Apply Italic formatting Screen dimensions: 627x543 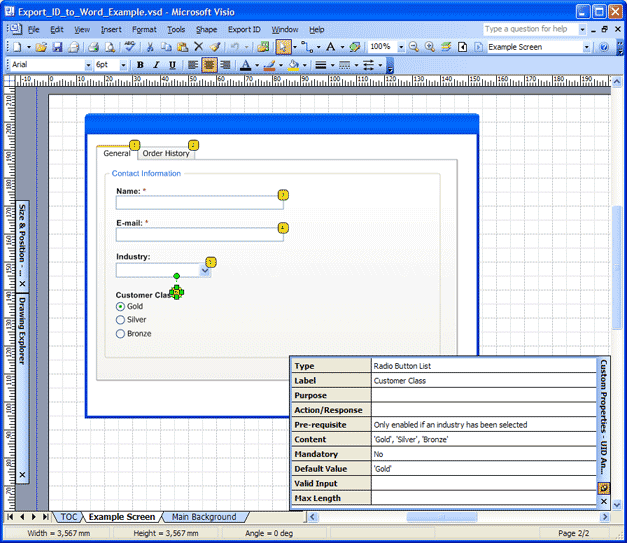click(156, 65)
